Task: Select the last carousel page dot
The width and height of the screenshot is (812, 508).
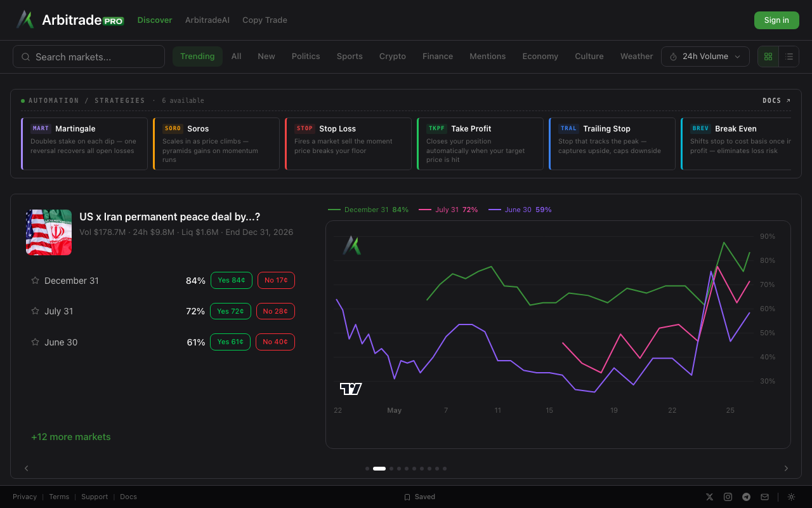Action: click(445, 469)
